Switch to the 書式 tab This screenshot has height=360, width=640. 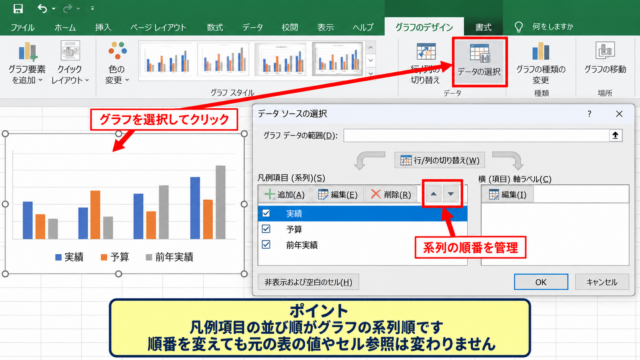pos(483,27)
